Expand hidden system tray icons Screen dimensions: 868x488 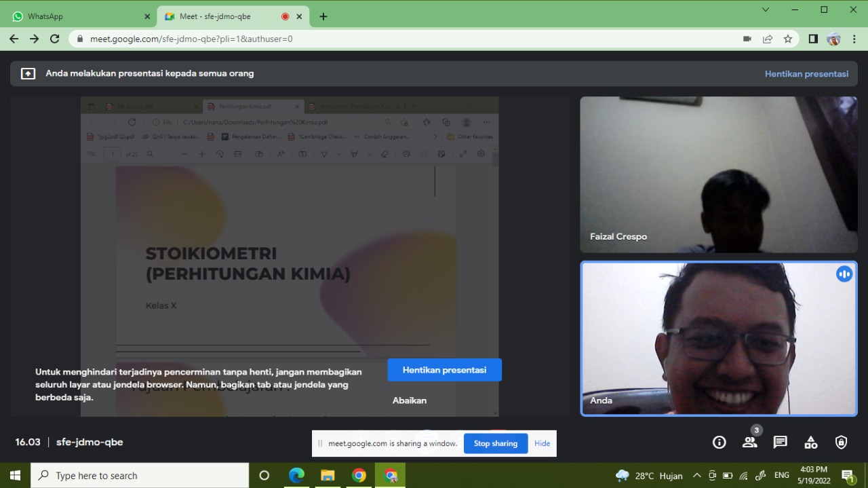coord(696,476)
